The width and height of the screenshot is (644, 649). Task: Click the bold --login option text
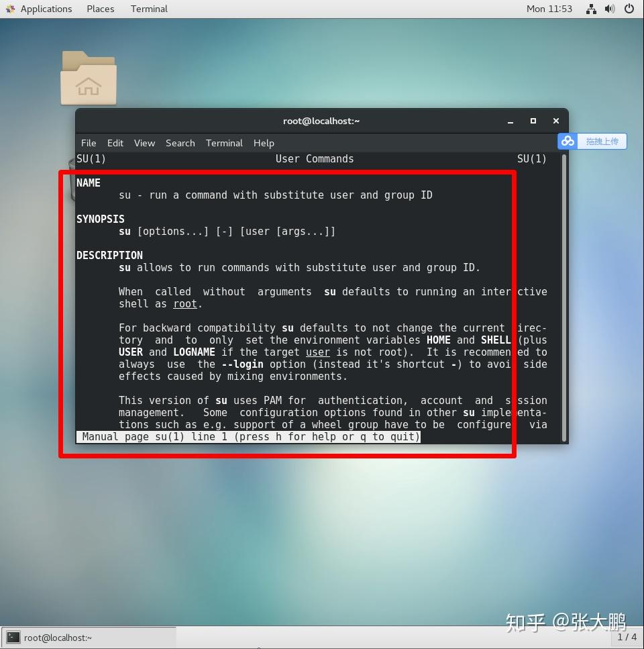(x=242, y=364)
